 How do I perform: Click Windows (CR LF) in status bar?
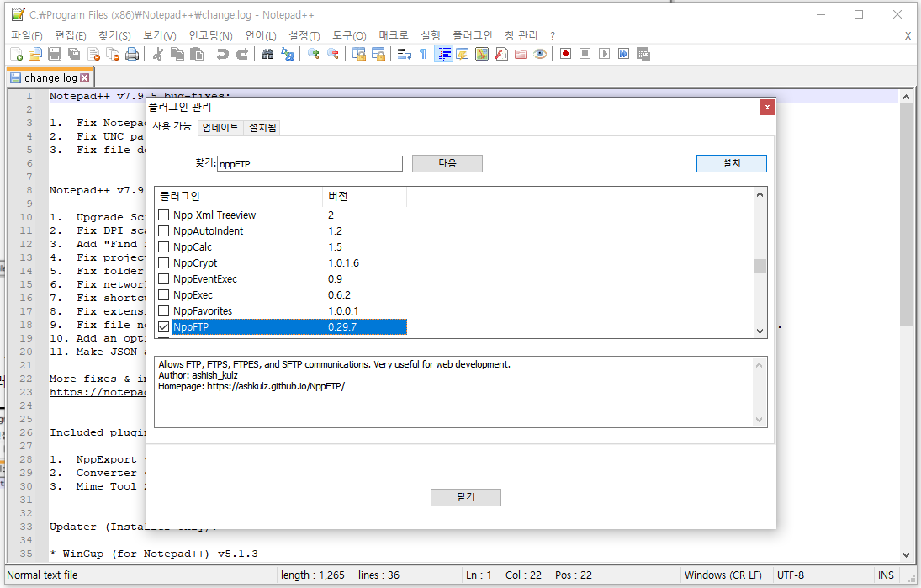click(723, 575)
